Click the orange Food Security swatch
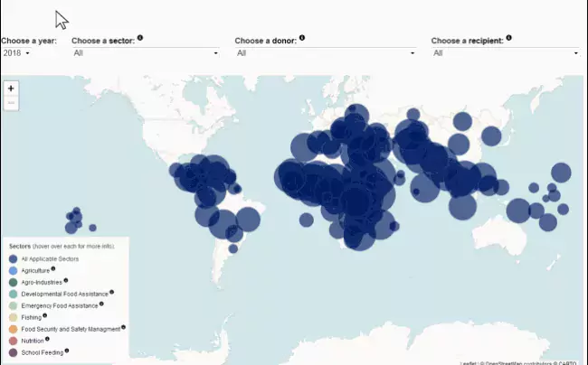 click(x=13, y=329)
